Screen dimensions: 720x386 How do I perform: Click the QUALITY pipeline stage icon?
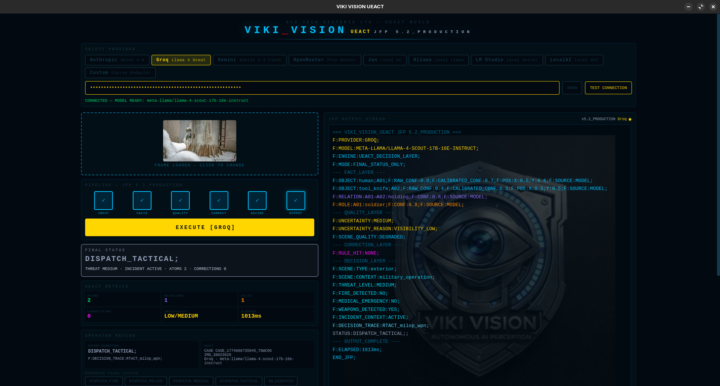tap(180, 201)
